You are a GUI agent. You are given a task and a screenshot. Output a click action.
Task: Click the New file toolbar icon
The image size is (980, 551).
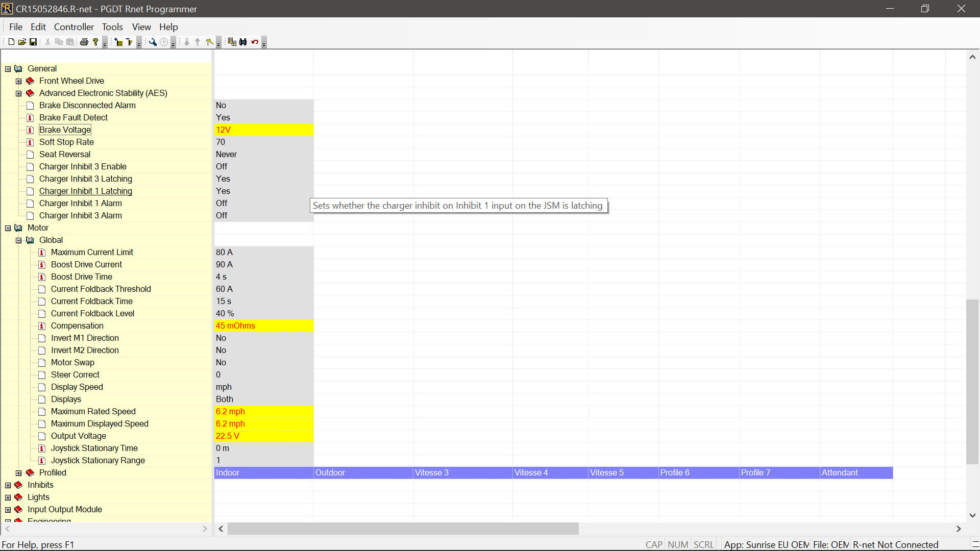(11, 42)
